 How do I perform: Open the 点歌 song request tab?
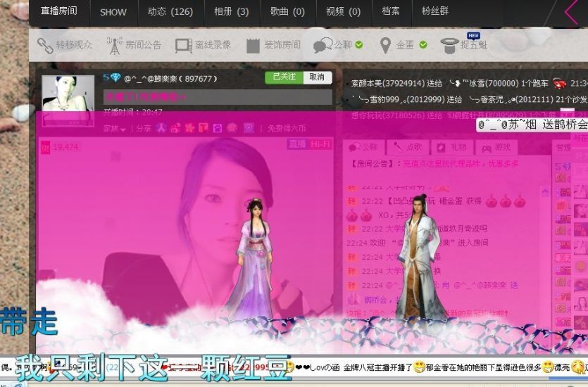pos(407,147)
